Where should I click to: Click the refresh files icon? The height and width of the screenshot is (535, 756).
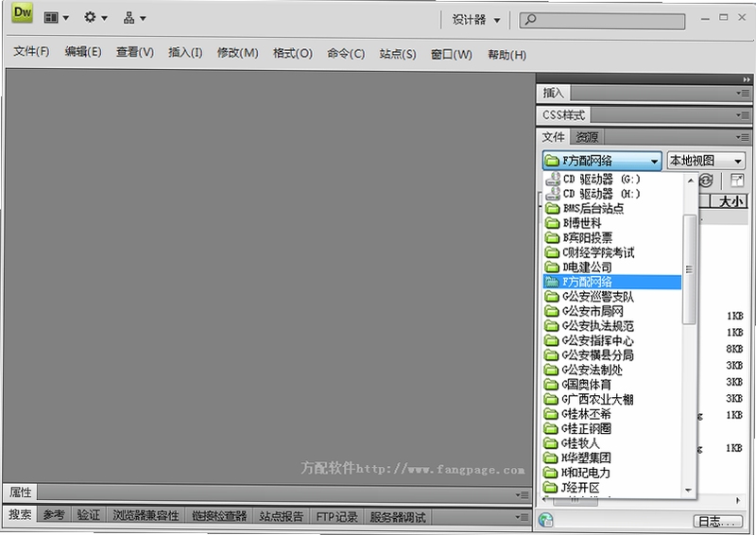(x=706, y=181)
